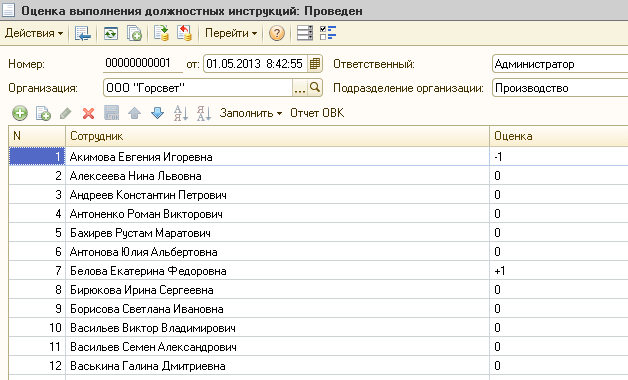Click the date field 01.05.2013 8:42:55
This screenshot has width=628, height=380.
pos(256,64)
